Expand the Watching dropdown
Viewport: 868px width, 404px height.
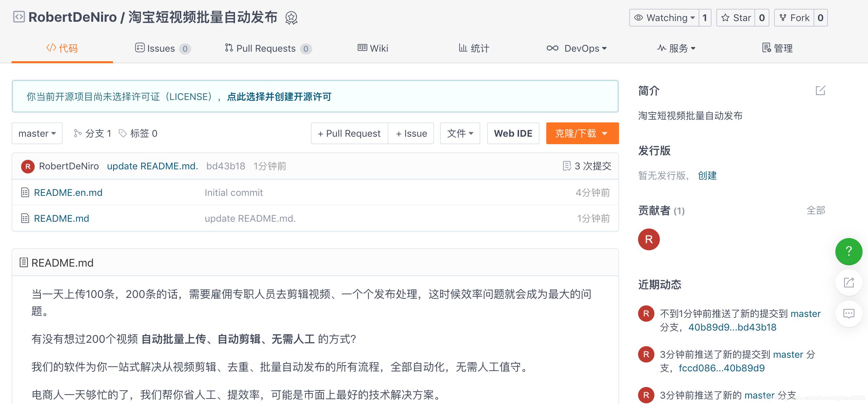[x=664, y=18]
